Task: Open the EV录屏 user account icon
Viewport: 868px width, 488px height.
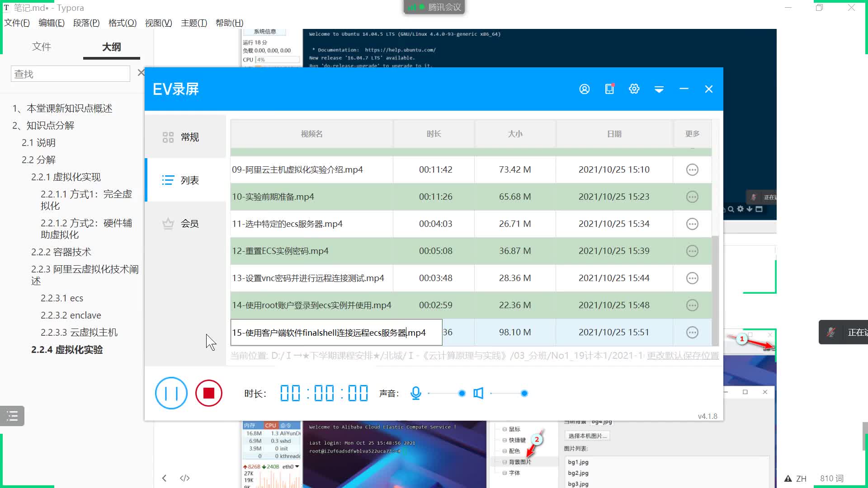Action: 584,89
